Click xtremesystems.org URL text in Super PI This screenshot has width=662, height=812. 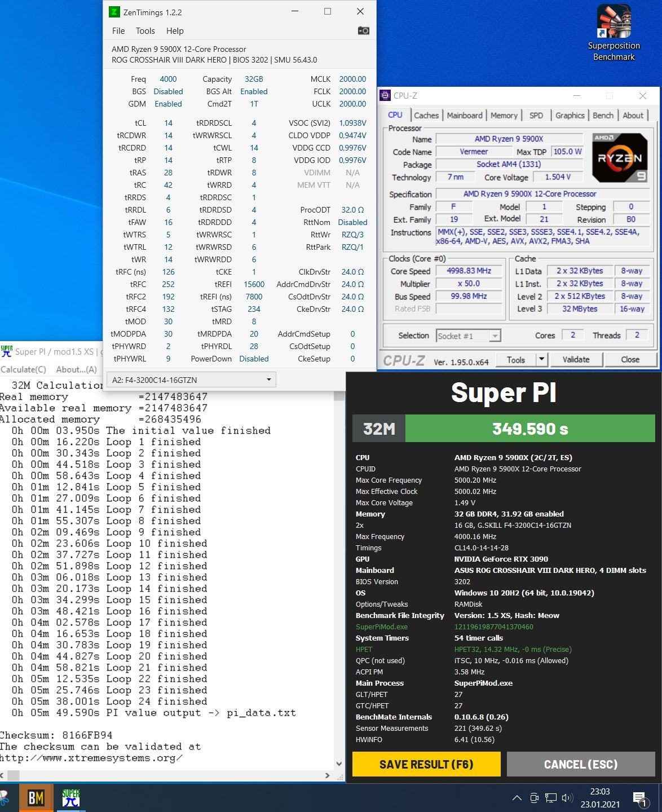point(91,758)
